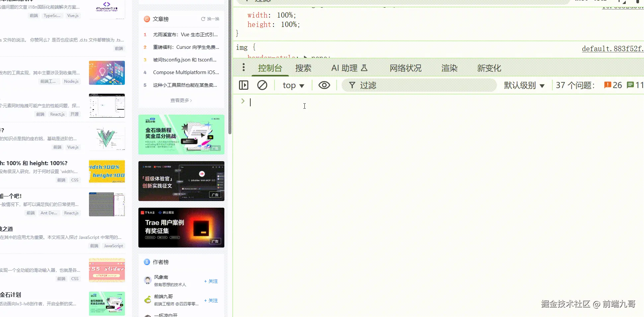Click inside the console input prompt
The image size is (644, 317).
[299, 102]
